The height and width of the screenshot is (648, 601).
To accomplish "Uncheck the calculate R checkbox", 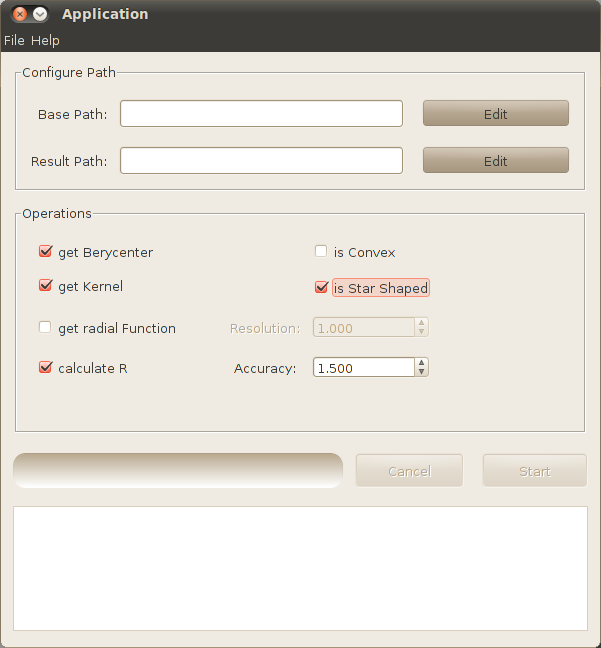I will (45, 367).
